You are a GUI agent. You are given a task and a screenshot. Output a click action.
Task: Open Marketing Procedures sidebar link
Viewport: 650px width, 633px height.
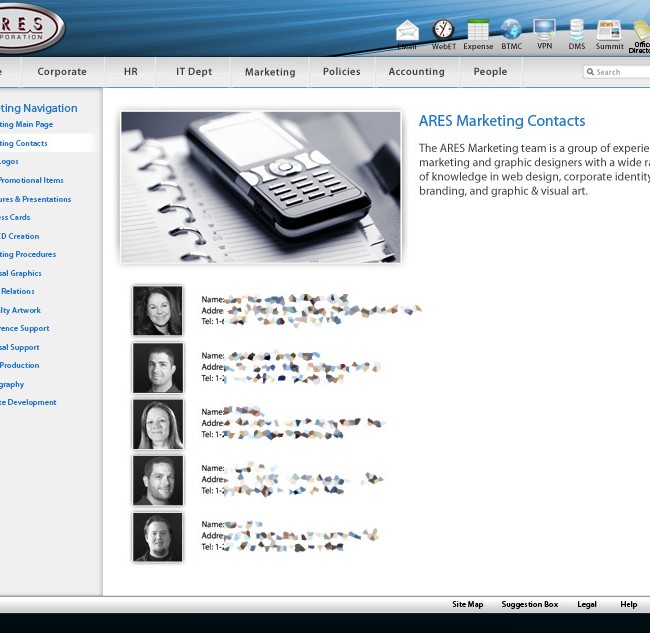coord(28,254)
